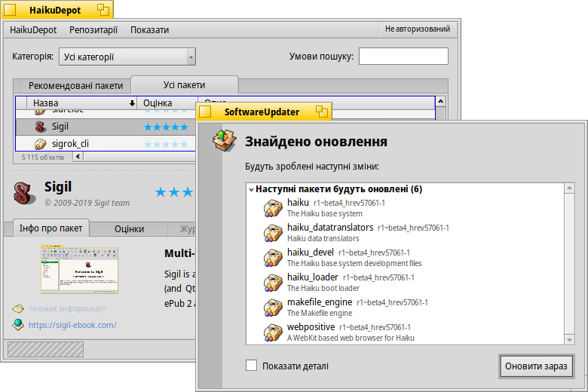
Task: Open the https://sigil-ebook.com/ link
Action: (x=72, y=325)
